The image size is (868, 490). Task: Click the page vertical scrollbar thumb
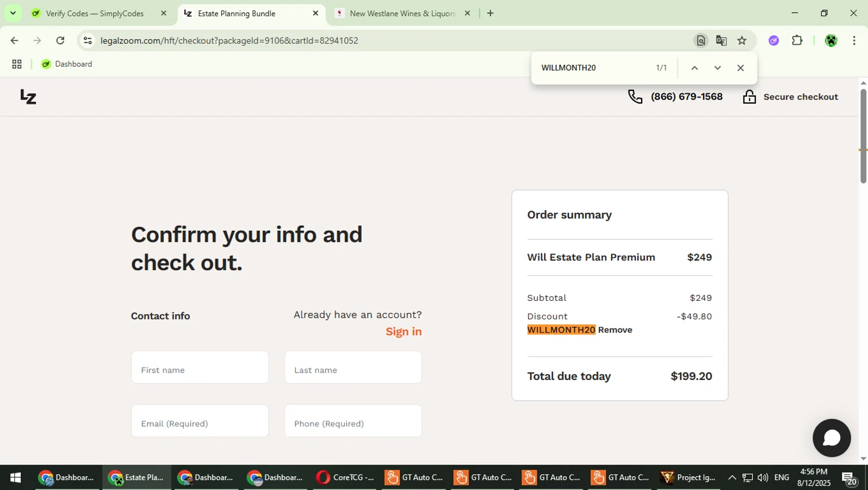(863, 136)
